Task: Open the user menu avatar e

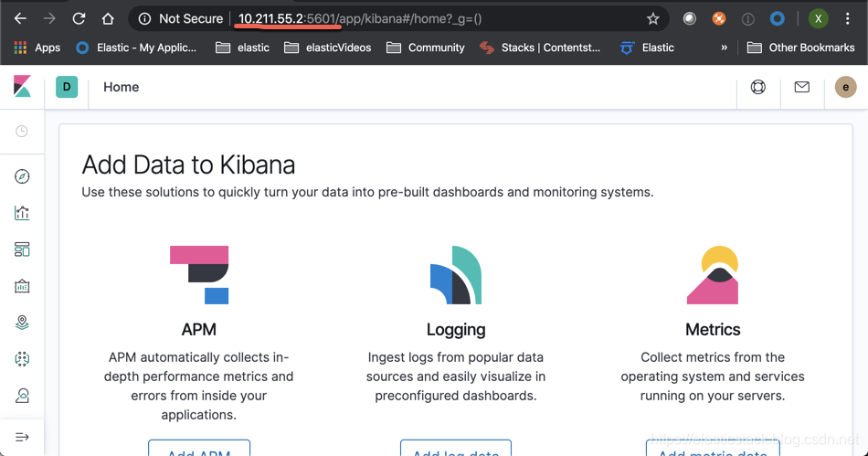Action: pyautogui.click(x=846, y=87)
